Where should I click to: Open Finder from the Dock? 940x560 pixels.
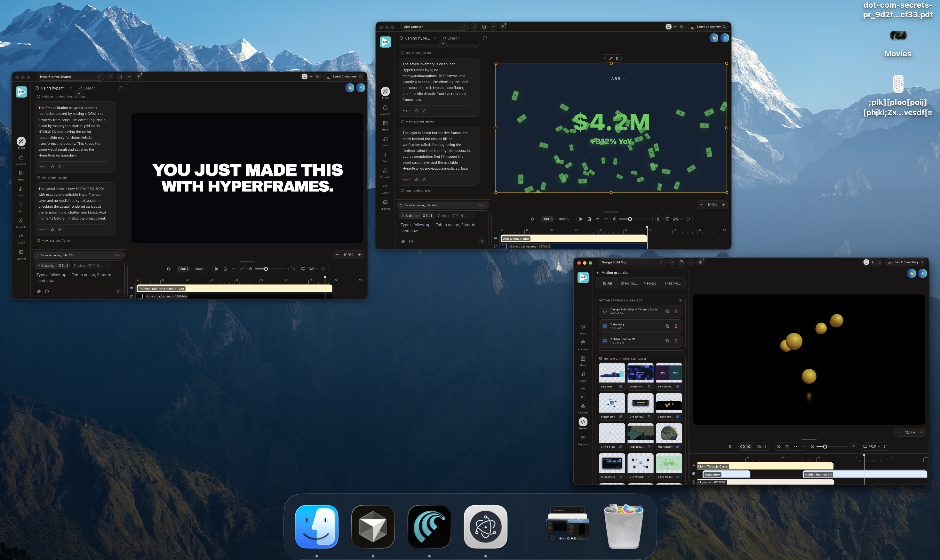click(316, 526)
